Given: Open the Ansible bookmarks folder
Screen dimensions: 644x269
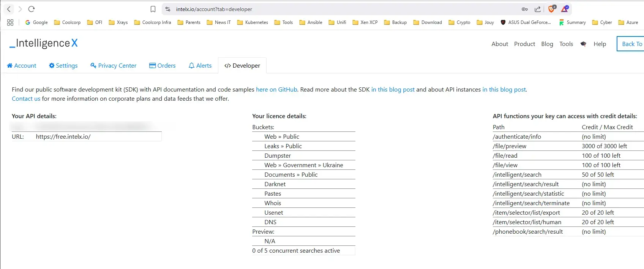Looking at the screenshot, I should click(311, 22).
